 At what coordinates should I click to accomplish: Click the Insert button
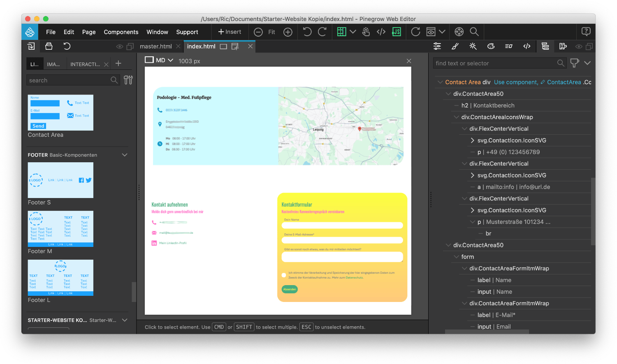click(x=230, y=32)
